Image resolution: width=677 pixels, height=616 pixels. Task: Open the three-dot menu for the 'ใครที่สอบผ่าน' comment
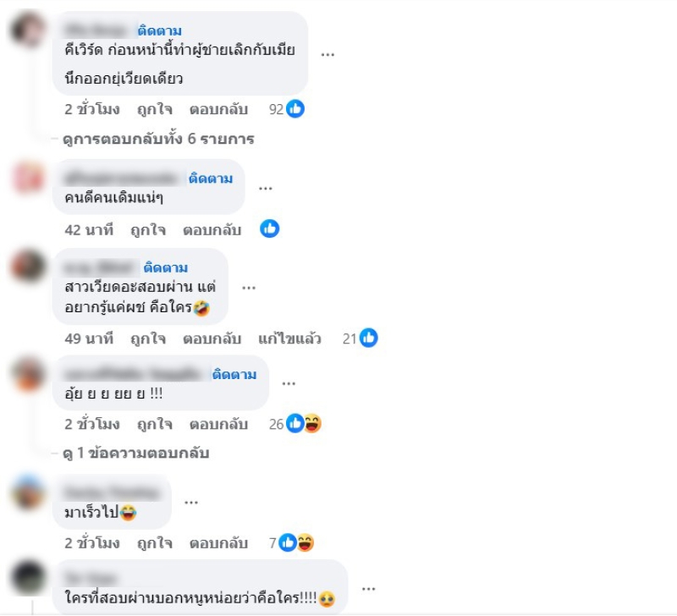click(x=368, y=589)
